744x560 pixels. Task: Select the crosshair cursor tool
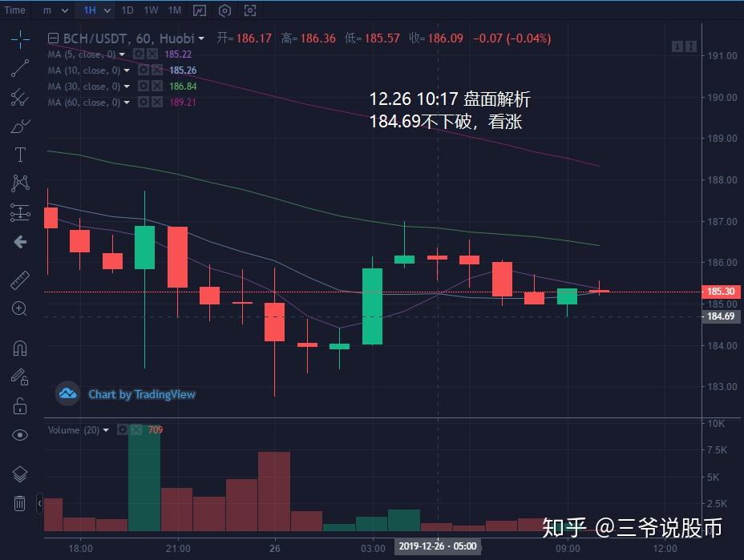point(20,39)
